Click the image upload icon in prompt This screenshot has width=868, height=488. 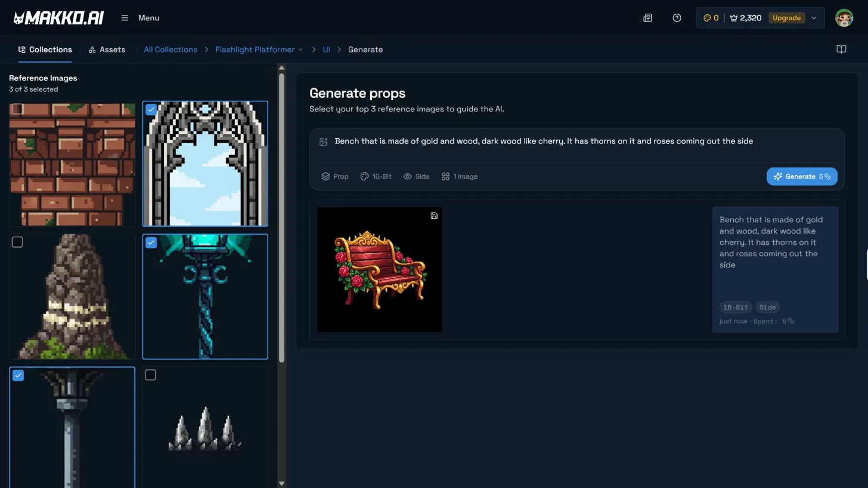[324, 142]
